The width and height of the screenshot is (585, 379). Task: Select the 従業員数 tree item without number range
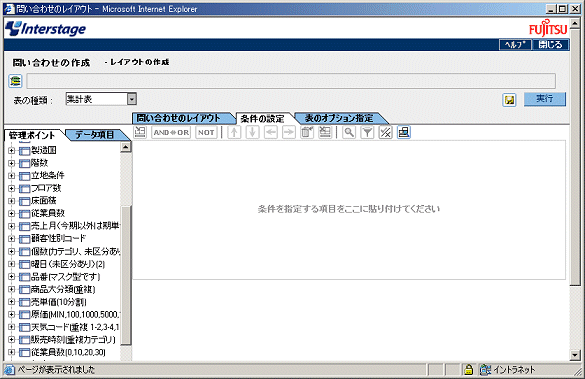[48, 213]
